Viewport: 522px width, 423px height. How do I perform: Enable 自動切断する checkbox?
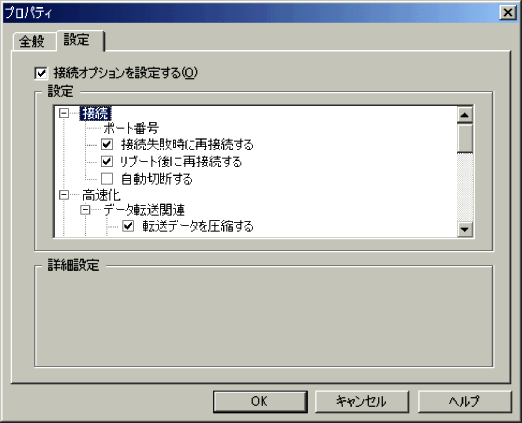107,179
